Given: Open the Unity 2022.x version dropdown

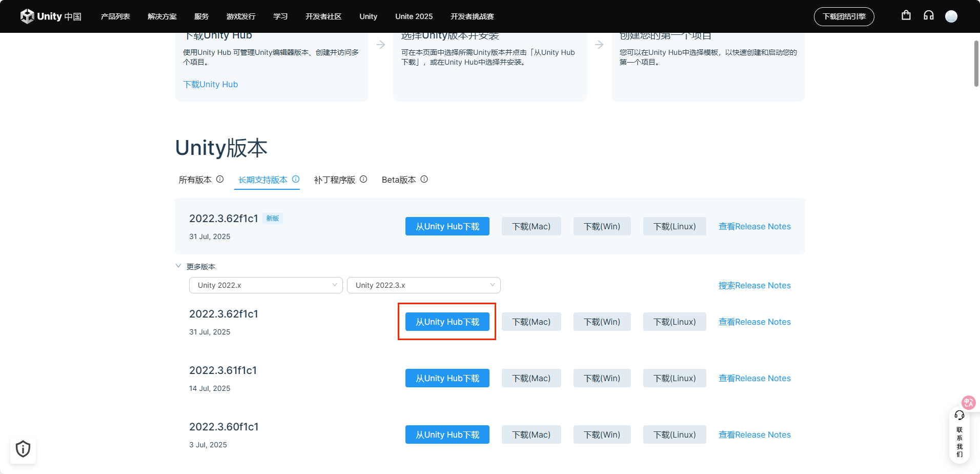Looking at the screenshot, I should pos(266,285).
